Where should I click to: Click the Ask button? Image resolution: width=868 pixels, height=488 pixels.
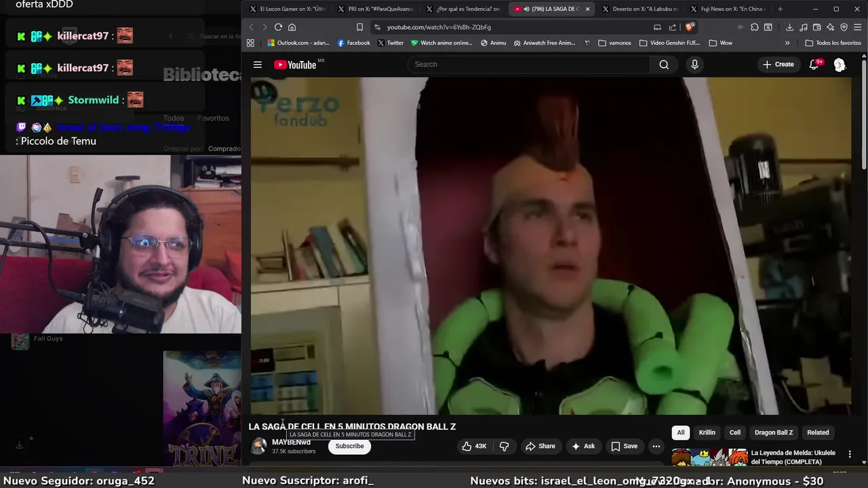583,446
